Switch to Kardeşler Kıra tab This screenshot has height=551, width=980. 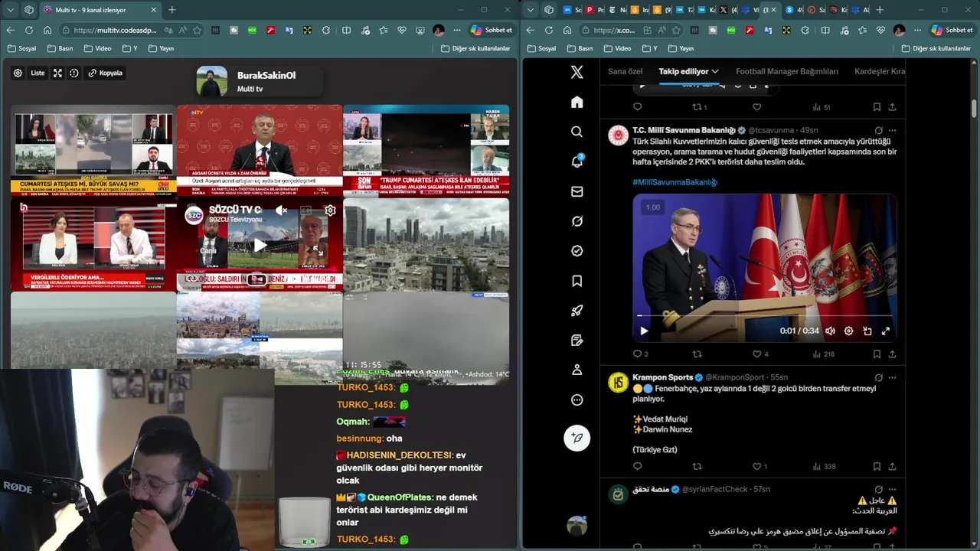(880, 71)
